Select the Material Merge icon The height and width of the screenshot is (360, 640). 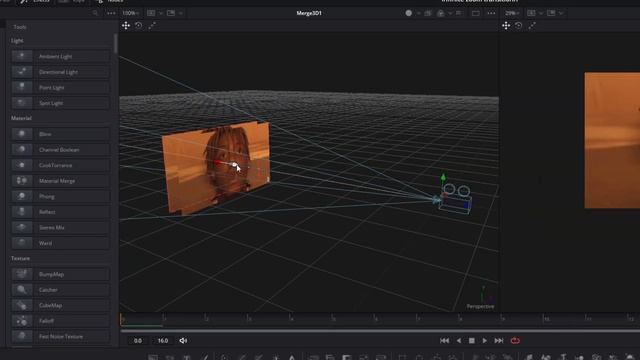22,180
